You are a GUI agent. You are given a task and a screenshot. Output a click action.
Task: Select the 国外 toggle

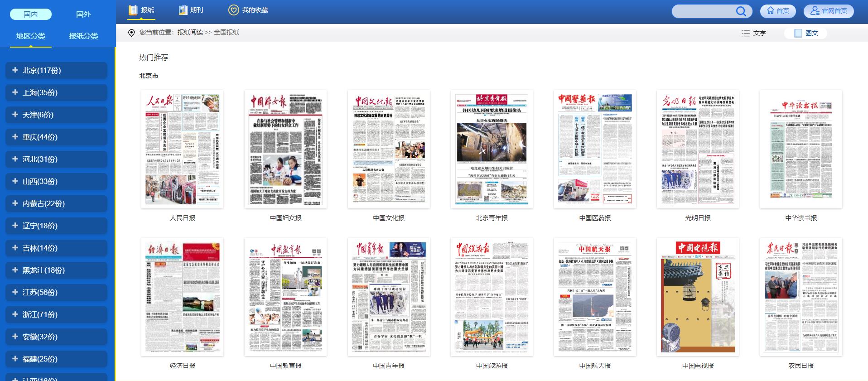83,14
